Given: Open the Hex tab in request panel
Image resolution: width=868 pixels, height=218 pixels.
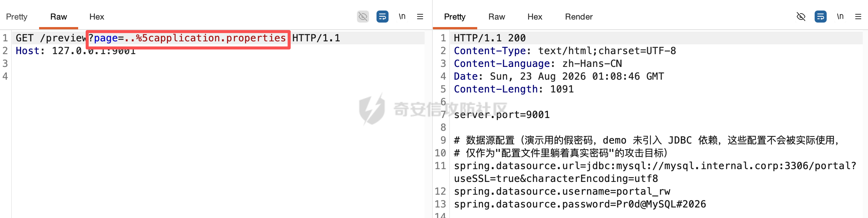Looking at the screenshot, I should point(97,17).
